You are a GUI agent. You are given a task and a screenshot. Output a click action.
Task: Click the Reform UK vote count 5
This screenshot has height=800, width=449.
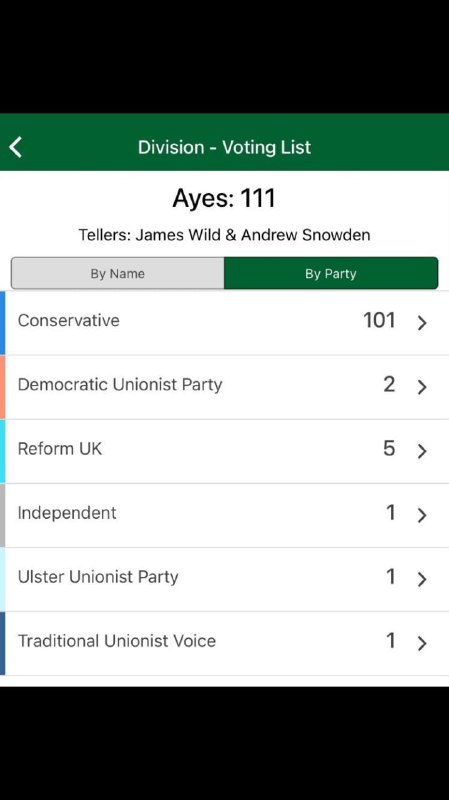(389, 448)
